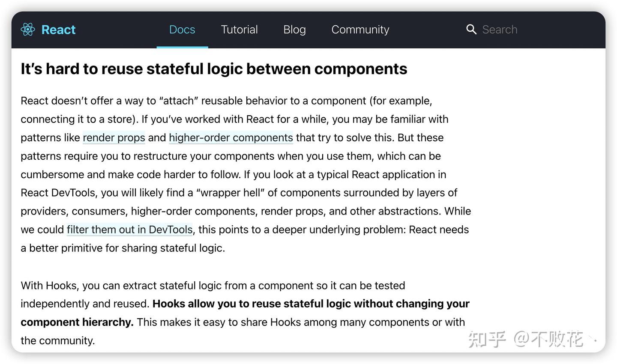Viewport: 617px width, 364px height.
Task: Click the text 'React doesn't offer a way'
Action: tap(82, 101)
